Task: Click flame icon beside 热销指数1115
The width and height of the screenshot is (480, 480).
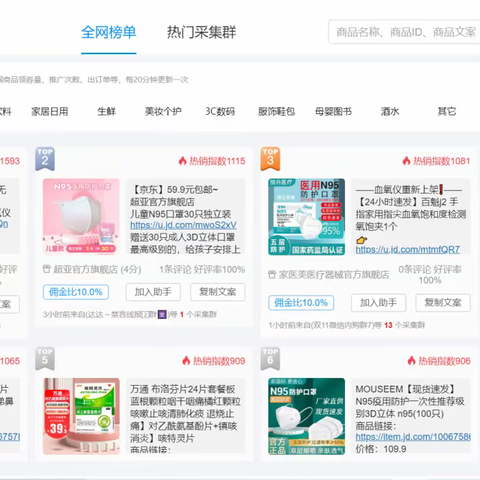Action: point(182,161)
